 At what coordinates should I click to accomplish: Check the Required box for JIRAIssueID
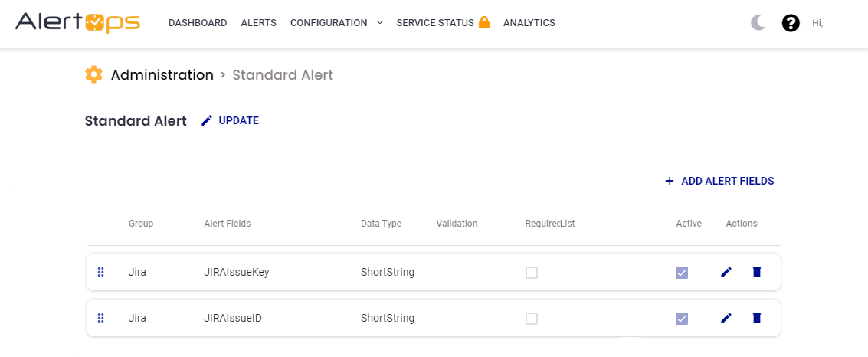tap(532, 319)
